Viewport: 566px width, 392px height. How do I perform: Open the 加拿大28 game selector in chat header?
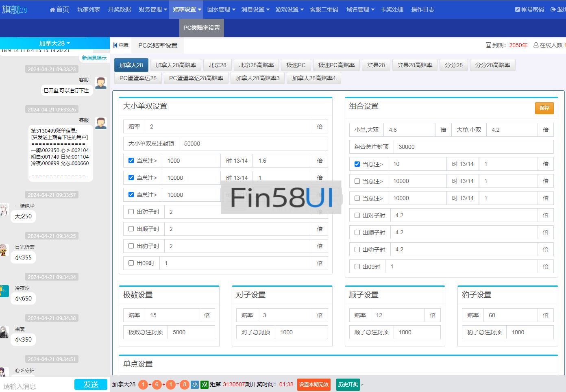point(55,43)
